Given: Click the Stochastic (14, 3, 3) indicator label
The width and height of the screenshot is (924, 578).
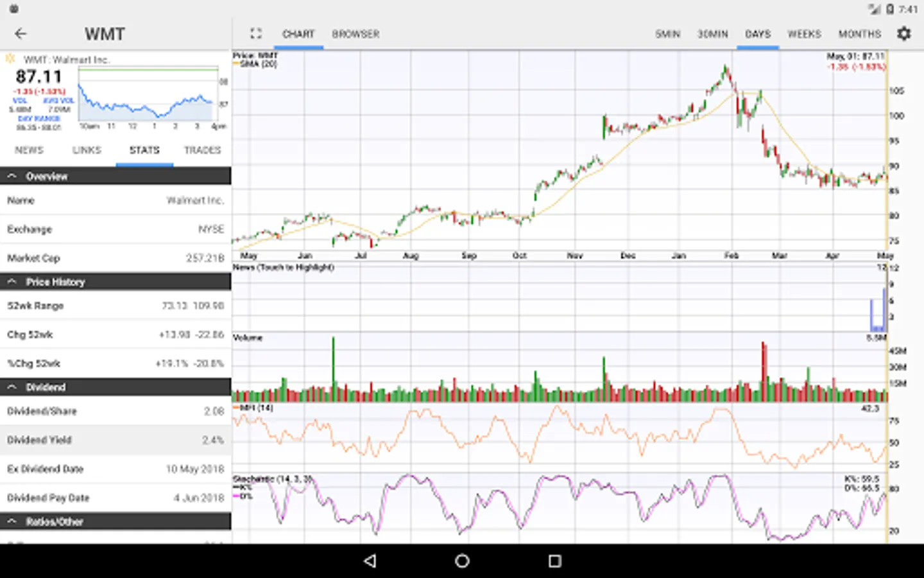Looking at the screenshot, I should (273, 479).
